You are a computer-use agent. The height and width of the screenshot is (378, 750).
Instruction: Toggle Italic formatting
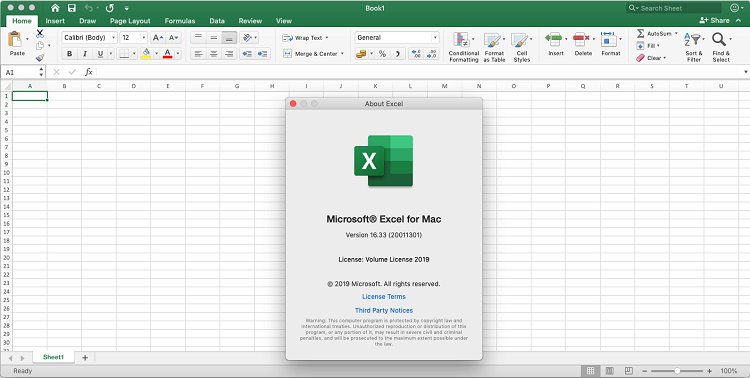(85, 54)
